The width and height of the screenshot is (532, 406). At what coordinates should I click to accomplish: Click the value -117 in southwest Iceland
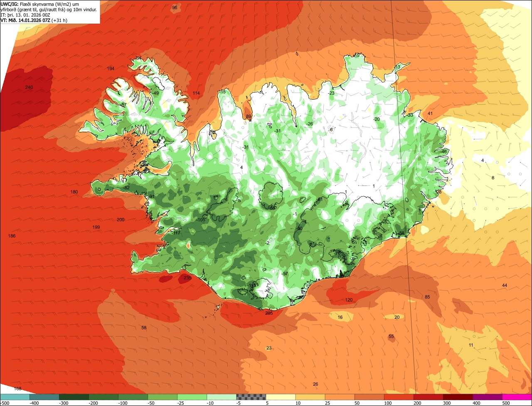click(176, 233)
